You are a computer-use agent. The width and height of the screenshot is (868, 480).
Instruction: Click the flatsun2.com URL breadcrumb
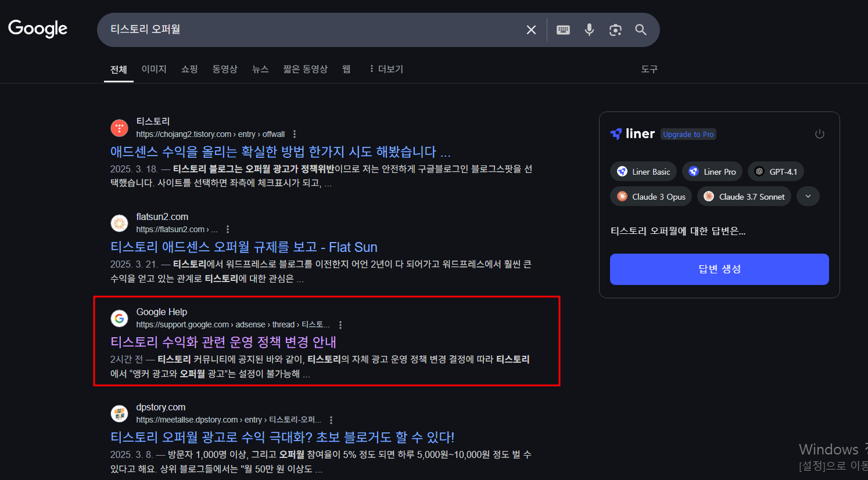pos(177,229)
